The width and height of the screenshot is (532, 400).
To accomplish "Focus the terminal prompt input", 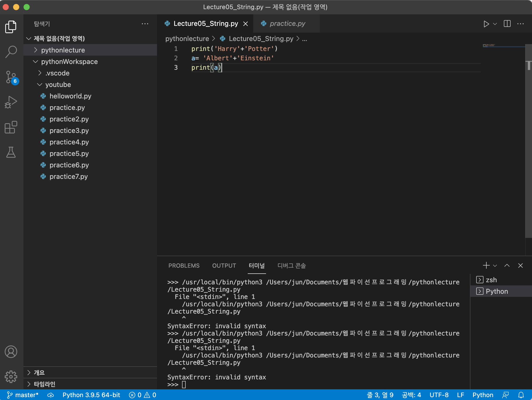I will [x=184, y=385].
